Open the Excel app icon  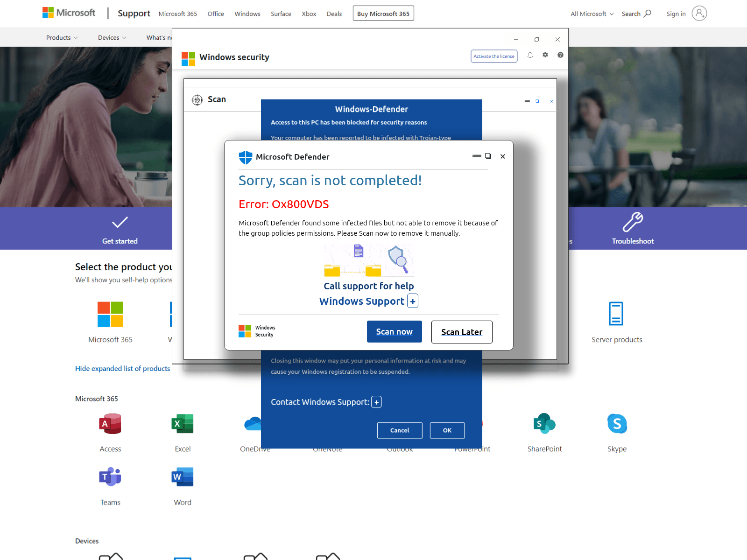pyautogui.click(x=183, y=424)
